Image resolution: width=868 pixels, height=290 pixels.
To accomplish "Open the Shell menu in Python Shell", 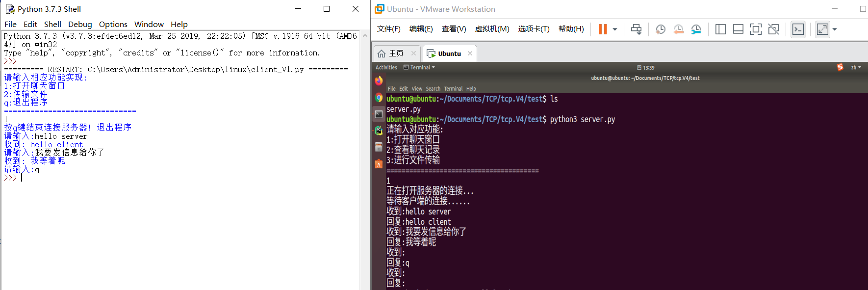I will click(52, 24).
